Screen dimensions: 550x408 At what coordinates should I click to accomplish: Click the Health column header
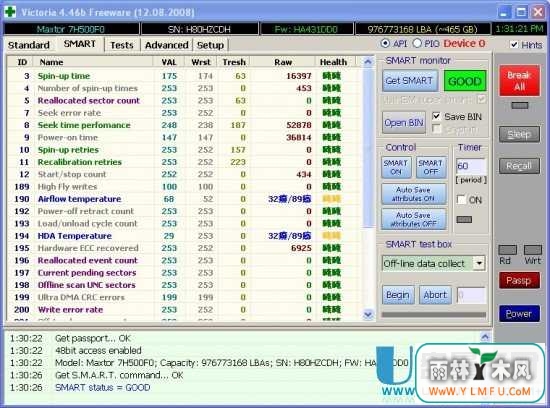(x=334, y=62)
